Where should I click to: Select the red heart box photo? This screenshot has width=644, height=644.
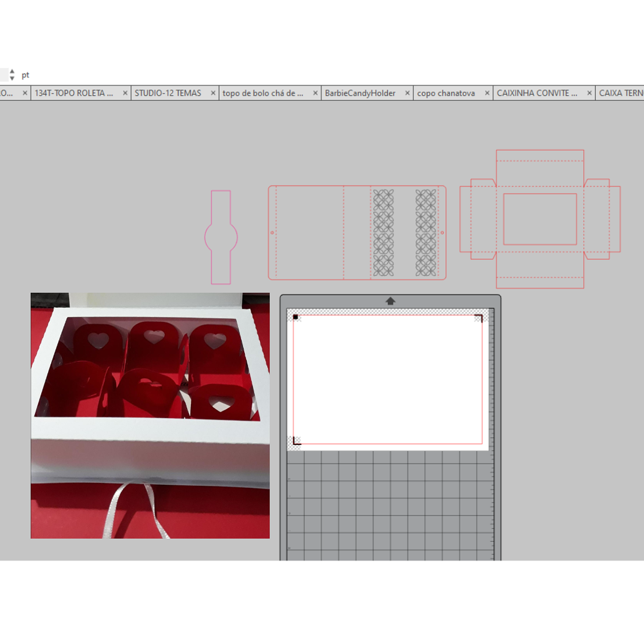pos(150,415)
